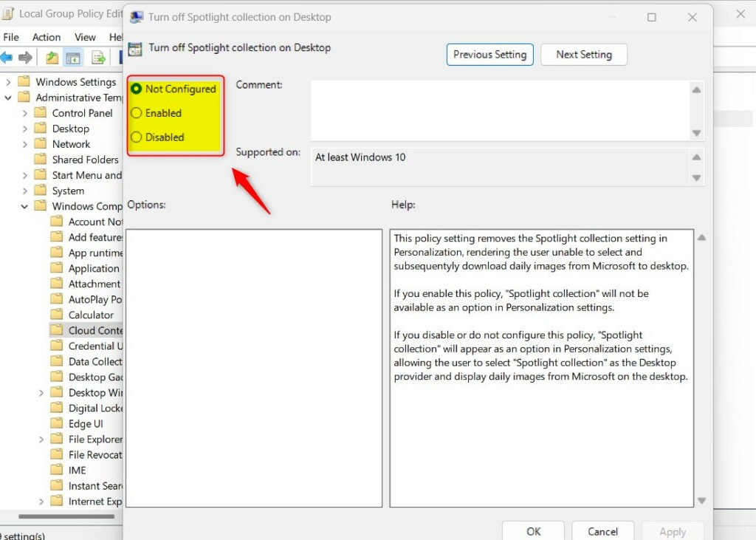Screen dimensions: 756x540
Task: Click the export list toolbar icon
Action: point(98,58)
